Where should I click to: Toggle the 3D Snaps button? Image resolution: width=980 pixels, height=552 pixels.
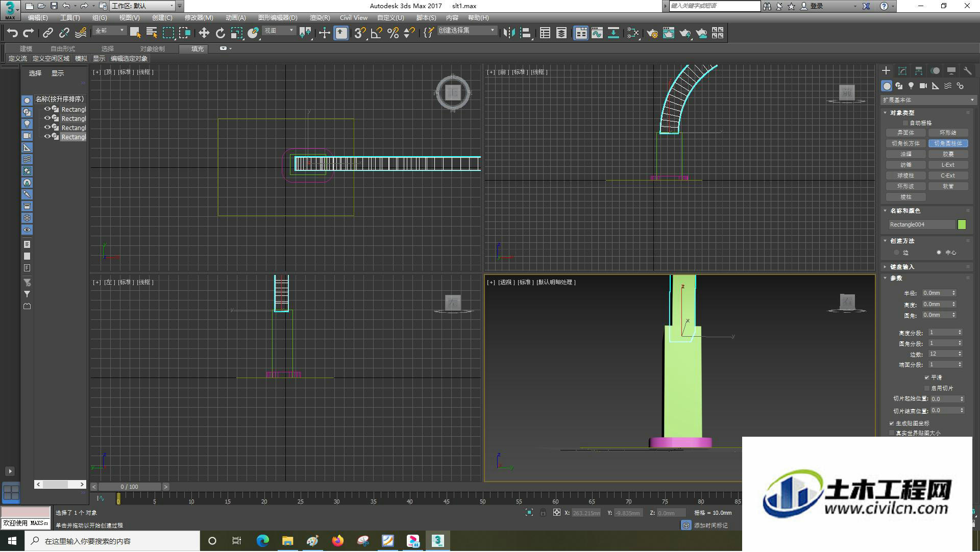(x=360, y=33)
